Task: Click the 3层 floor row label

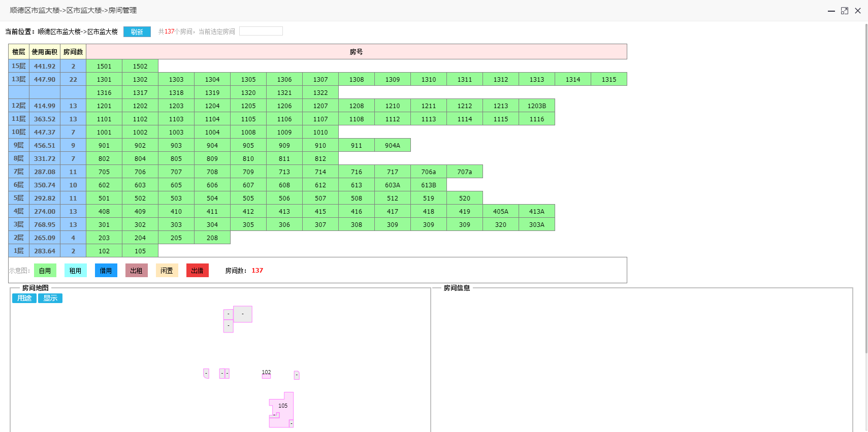Action: (x=19, y=224)
